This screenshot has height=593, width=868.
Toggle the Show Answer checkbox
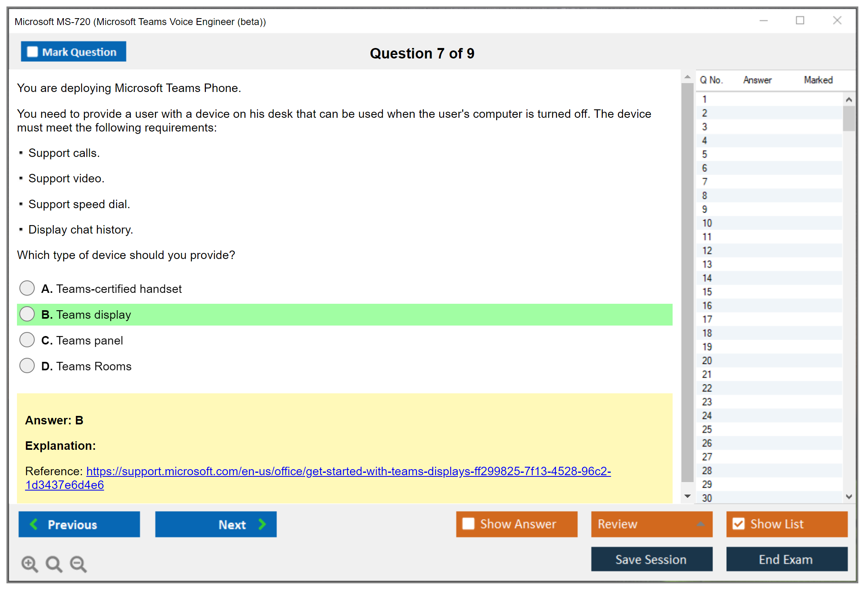pyautogui.click(x=468, y=524)
